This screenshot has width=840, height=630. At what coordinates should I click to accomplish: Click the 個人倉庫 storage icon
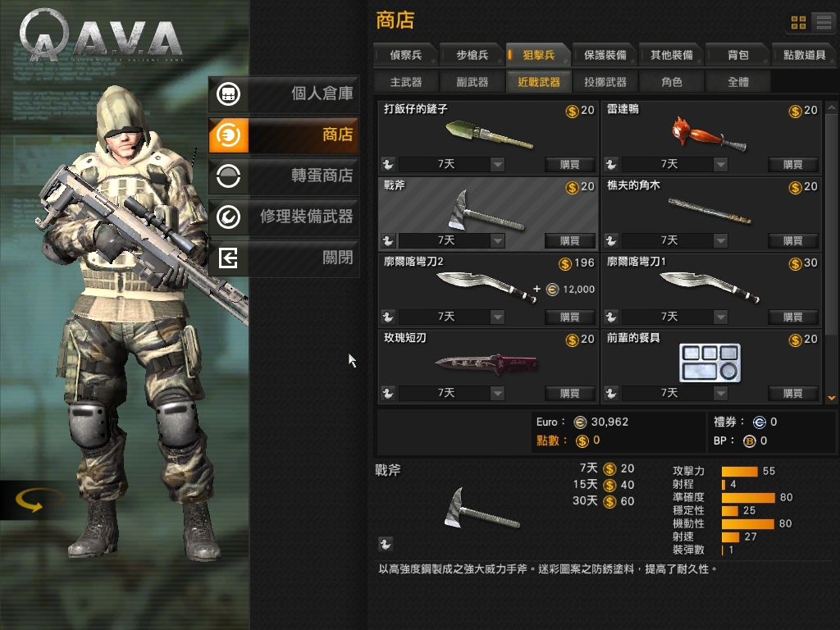(229, 94)
